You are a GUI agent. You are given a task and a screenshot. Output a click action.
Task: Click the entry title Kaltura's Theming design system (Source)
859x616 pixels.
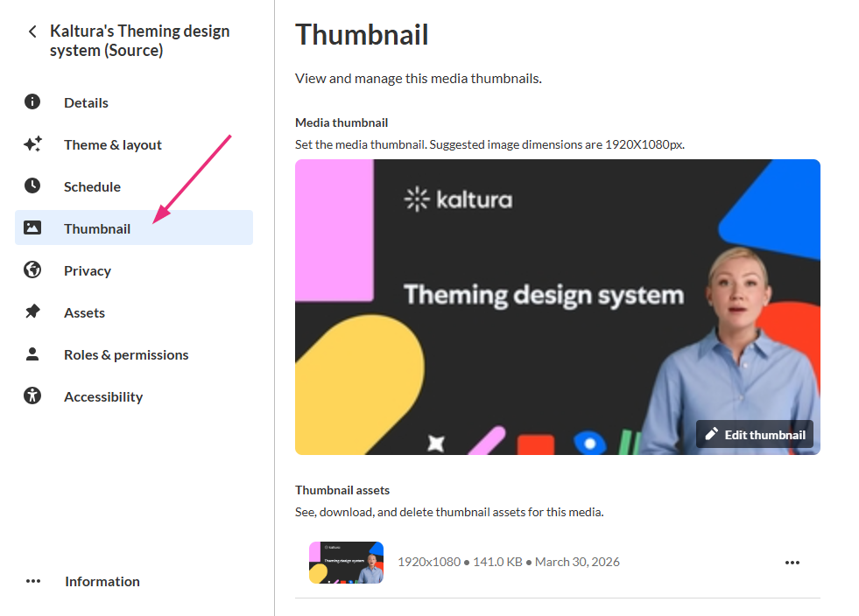(140, 40)
